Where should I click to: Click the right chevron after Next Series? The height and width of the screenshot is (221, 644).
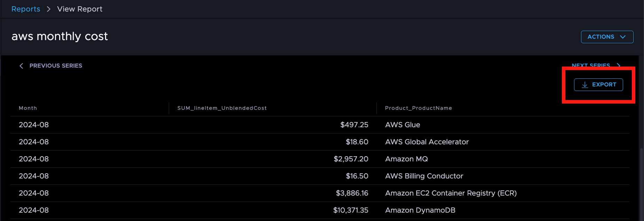coord(618,66)
